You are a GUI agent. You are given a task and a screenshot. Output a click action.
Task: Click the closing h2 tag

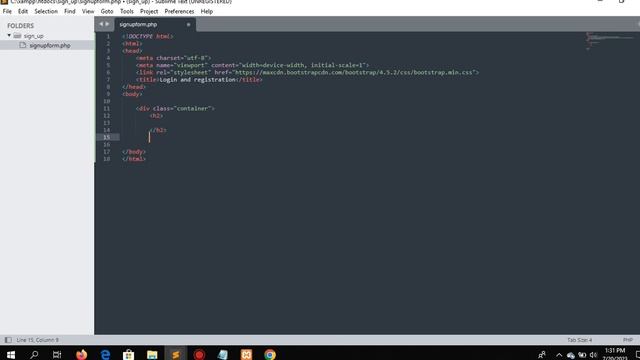coord(158,130)
